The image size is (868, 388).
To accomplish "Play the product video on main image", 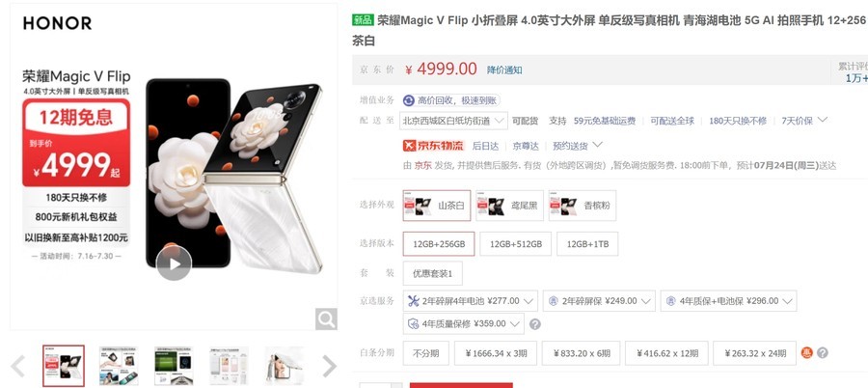I will [174, 263].
